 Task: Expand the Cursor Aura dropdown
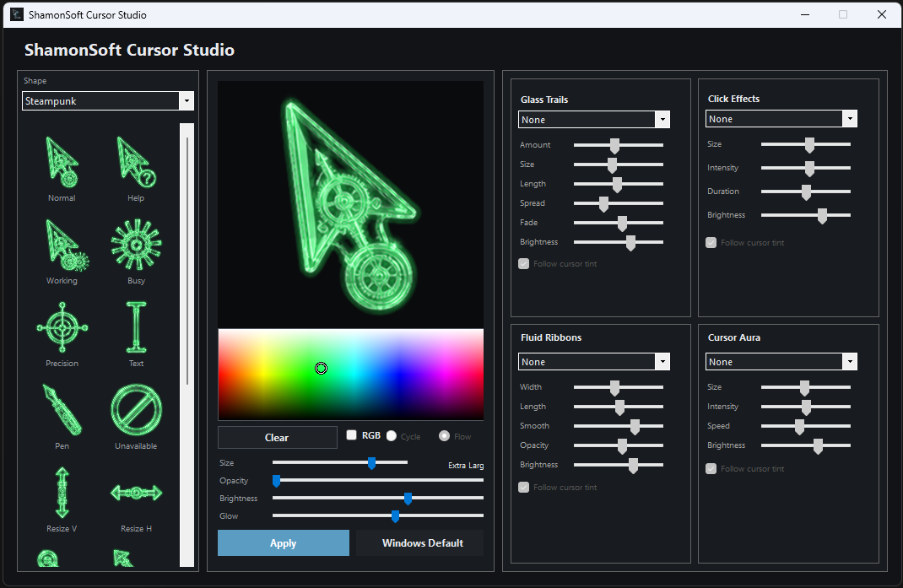[781, 362]
